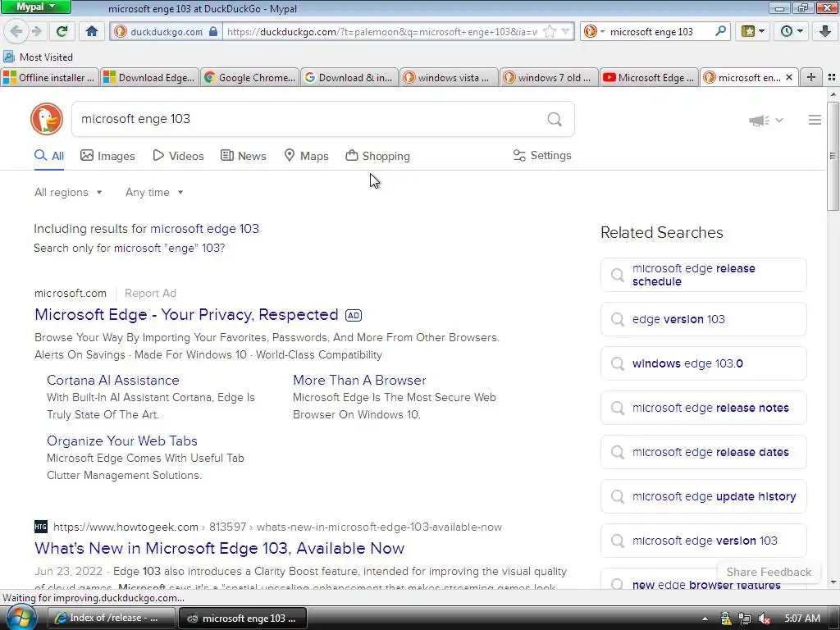Open the megaphone announcements dropdown

pos(765,121)
